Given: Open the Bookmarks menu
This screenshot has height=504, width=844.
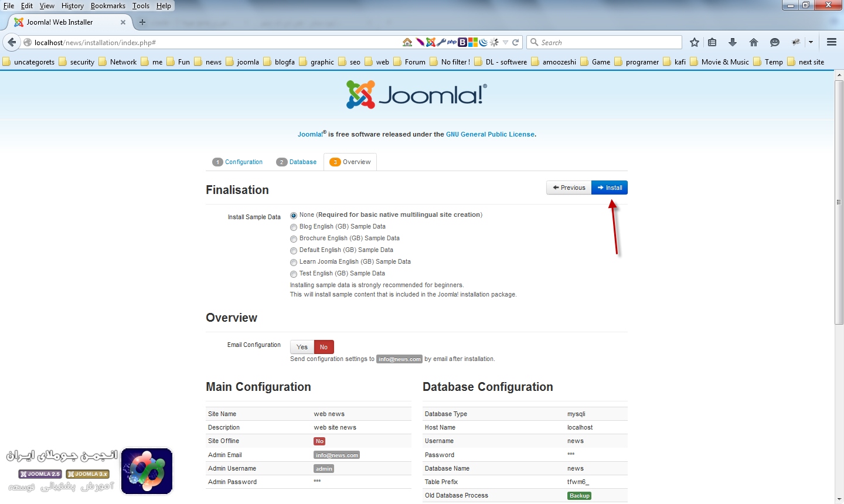Looking at the screenshot, I should pyautogui.click(x=108, y=6).
